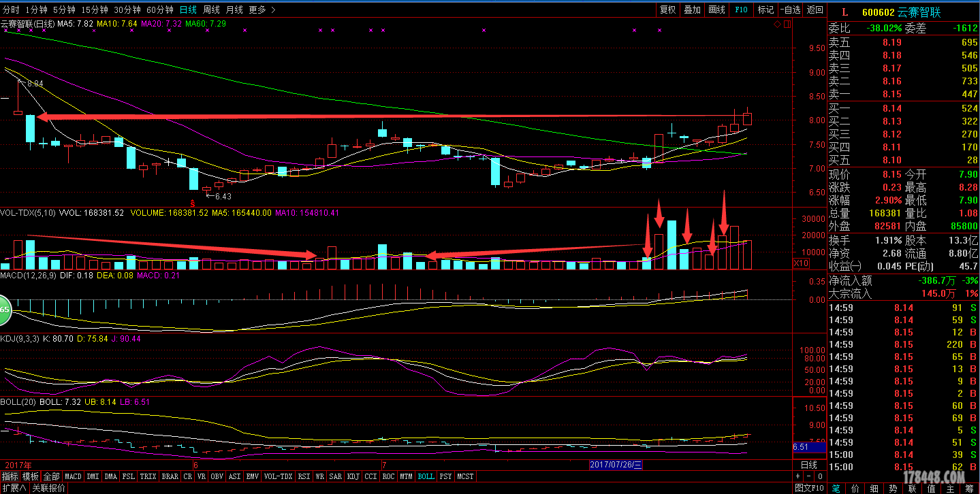Expand the 扩展 panel
980x494 pixels.
14,488
